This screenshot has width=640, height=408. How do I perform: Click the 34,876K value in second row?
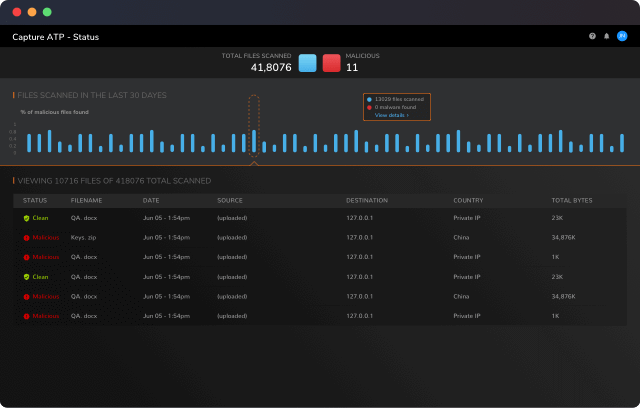[565, 237]
